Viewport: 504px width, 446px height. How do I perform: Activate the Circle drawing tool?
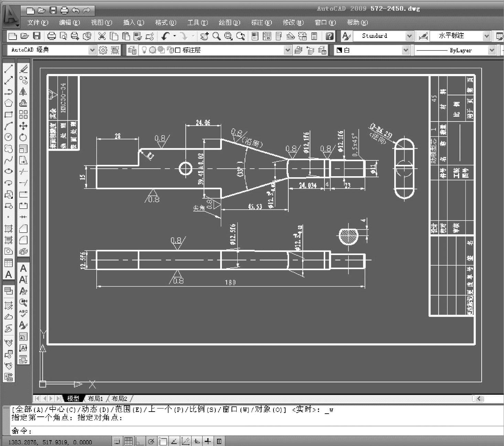[9, 137]
